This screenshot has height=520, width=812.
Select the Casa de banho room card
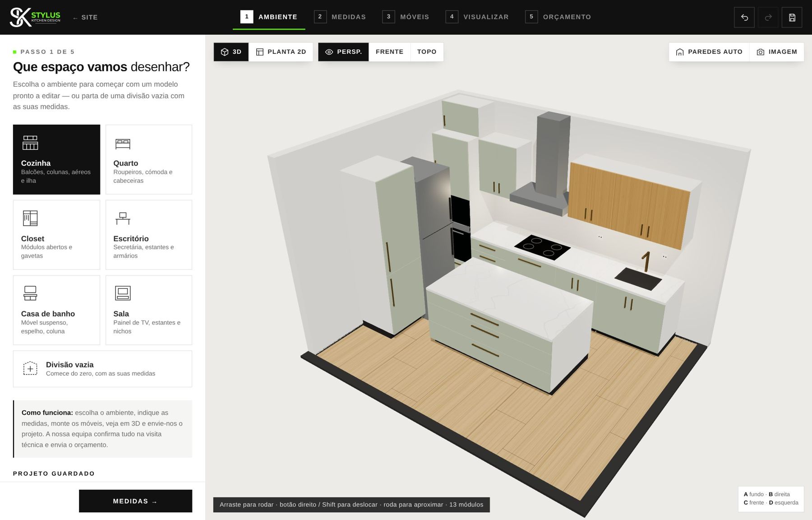coord(56,310)
